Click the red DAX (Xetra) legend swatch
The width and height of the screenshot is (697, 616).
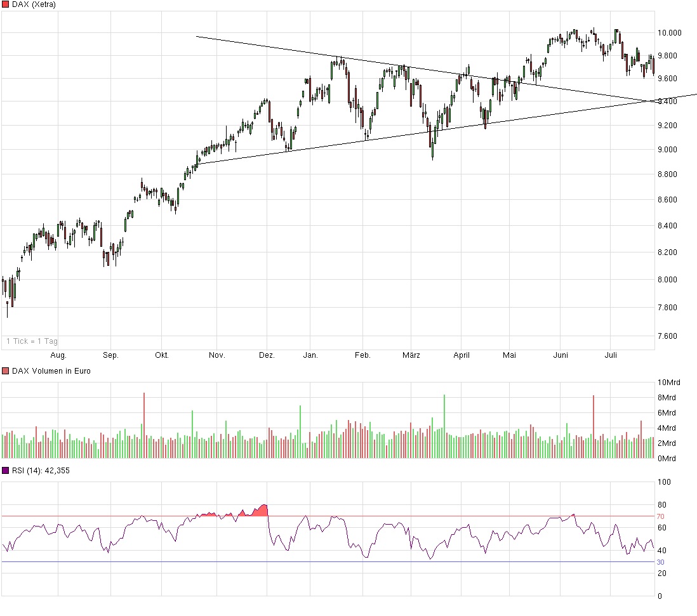(x=5, y=4)
